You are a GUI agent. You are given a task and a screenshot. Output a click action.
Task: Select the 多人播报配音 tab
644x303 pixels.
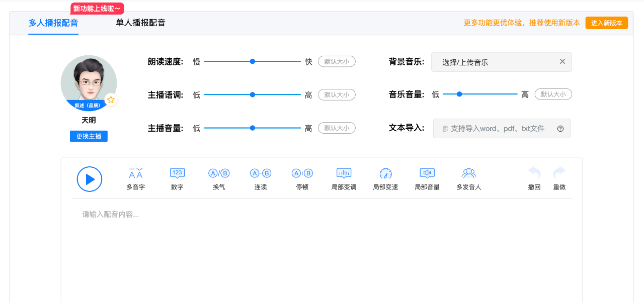53,23
